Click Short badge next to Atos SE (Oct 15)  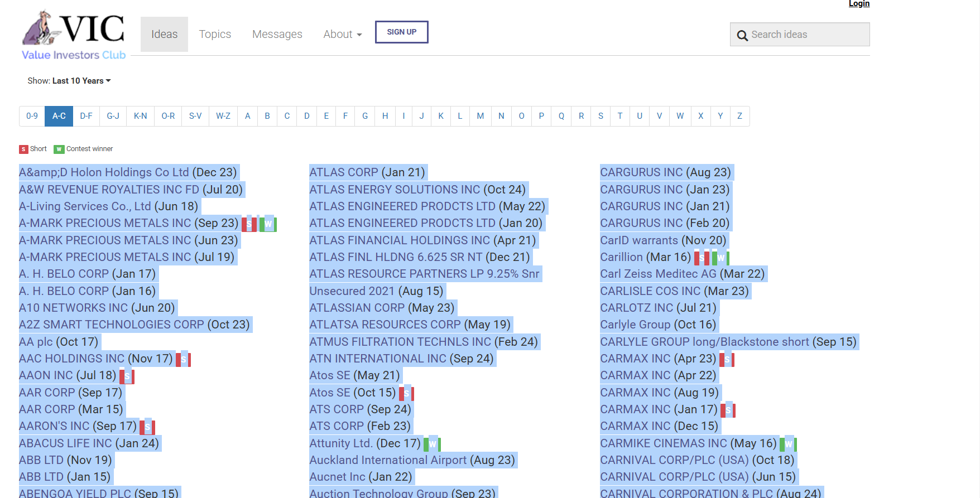pos(406,394)
